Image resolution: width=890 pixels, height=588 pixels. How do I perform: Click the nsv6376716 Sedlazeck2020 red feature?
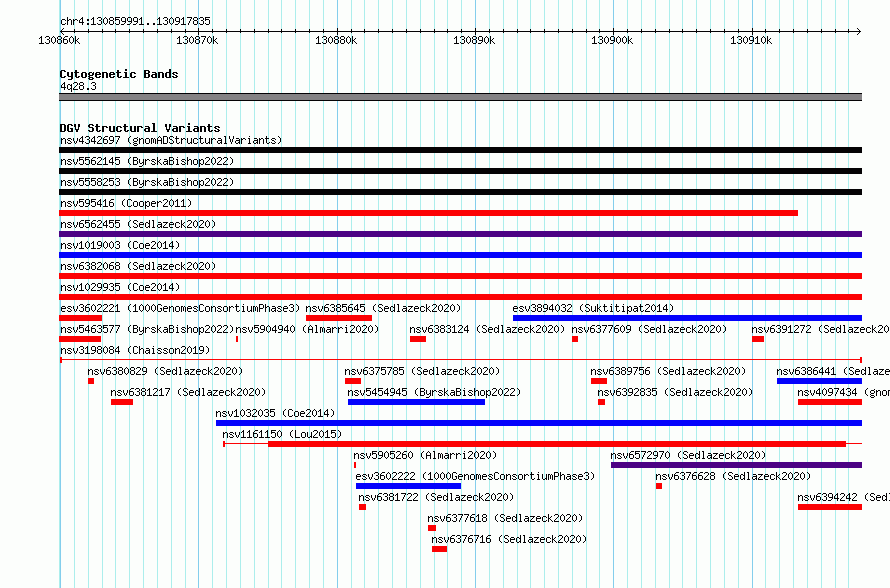coord(439,549)
